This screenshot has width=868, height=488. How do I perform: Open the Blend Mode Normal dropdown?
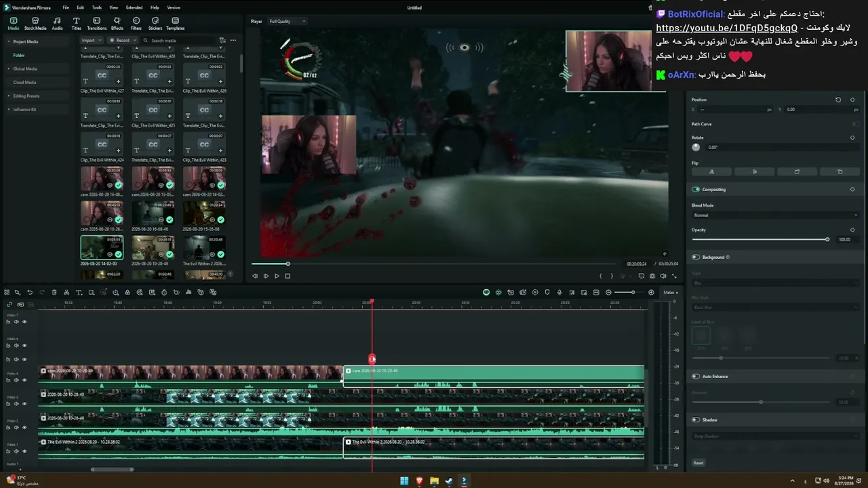775,215
